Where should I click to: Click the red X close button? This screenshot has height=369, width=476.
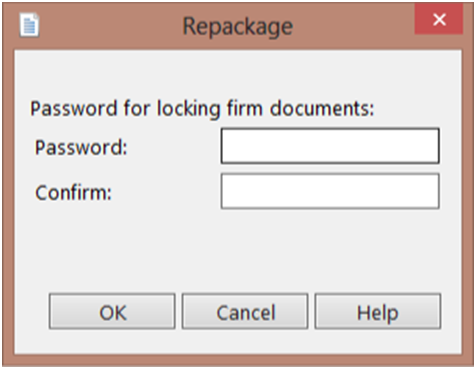(439, 19)
